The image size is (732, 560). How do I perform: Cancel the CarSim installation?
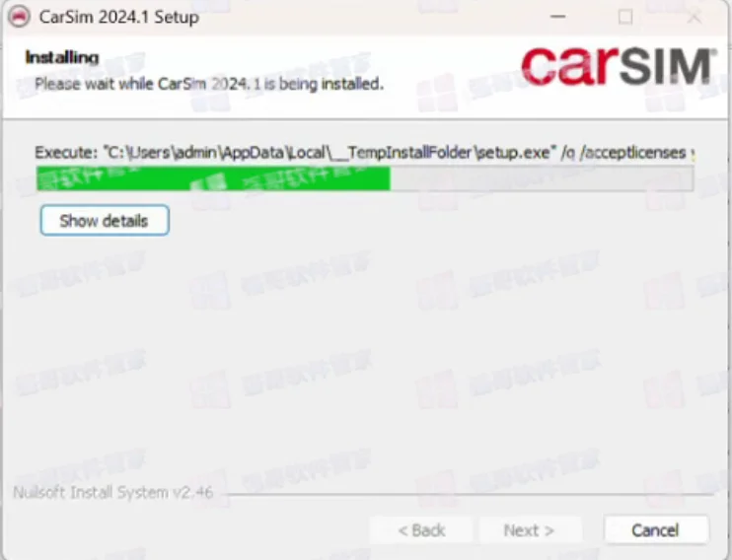pos(656,530)
